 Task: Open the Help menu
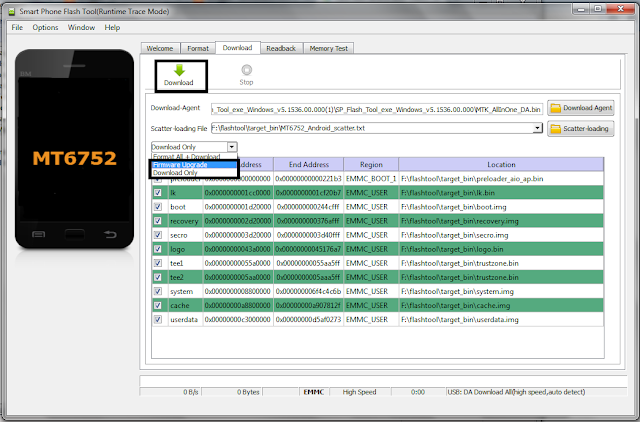(112, 27)
